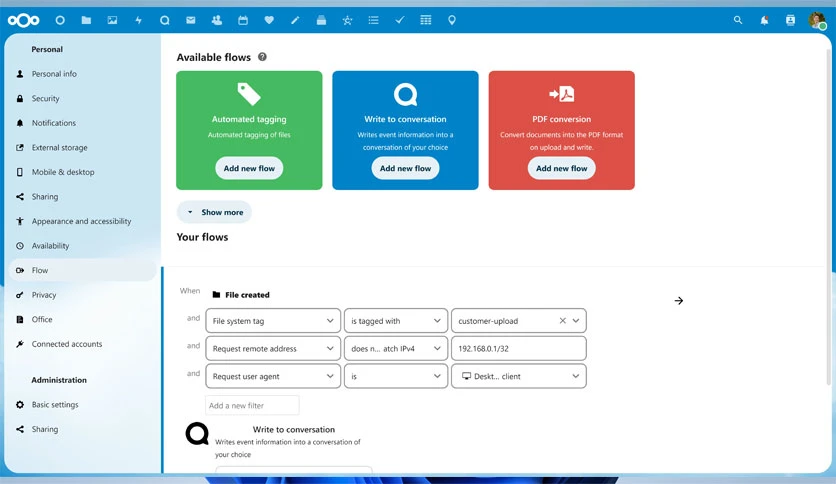Open the 'is tagged with' operator dropdown
The height and width of the screenshot is (484, 836).
[396, 321]
